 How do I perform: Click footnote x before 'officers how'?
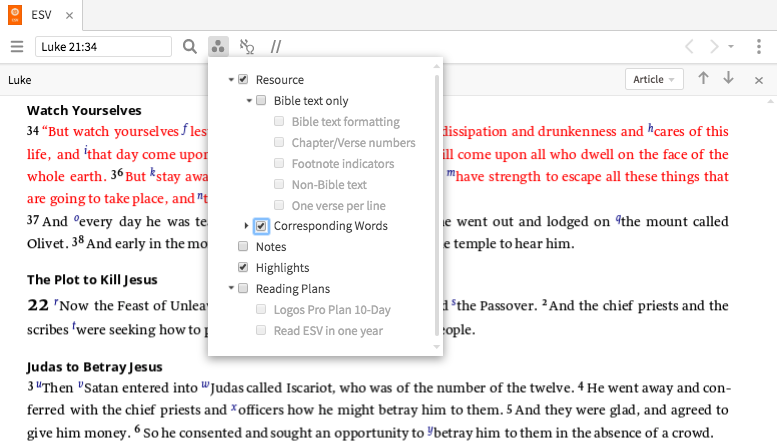(234, 407)
